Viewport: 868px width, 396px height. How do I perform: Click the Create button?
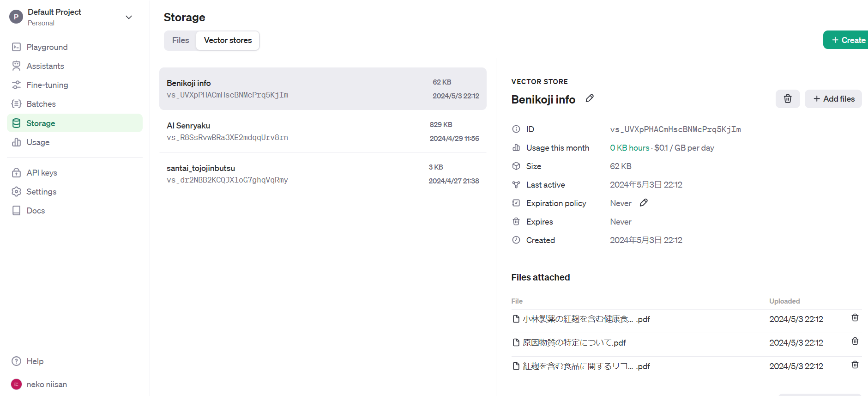coord(846,40)
